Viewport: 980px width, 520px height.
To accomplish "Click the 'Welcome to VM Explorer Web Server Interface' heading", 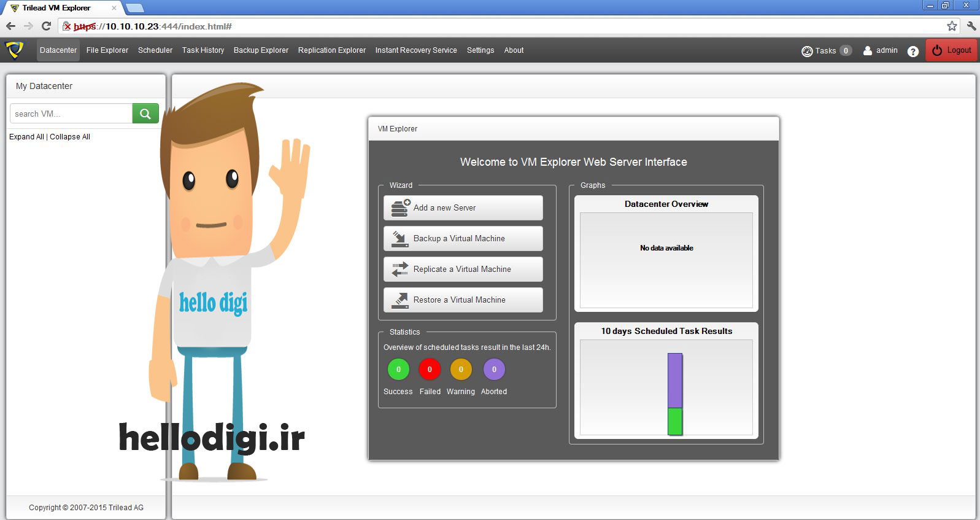I will tap(574, 162).
